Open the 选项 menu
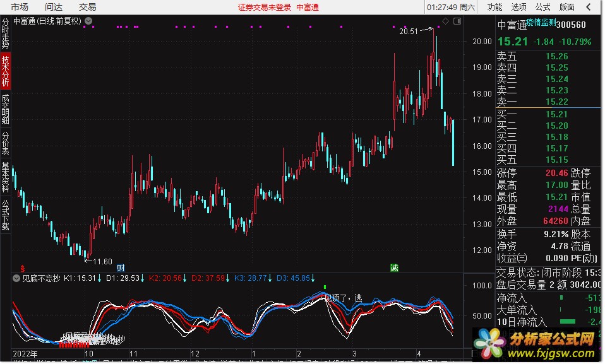This screenshot has width=605, height=364. point(518,7)
